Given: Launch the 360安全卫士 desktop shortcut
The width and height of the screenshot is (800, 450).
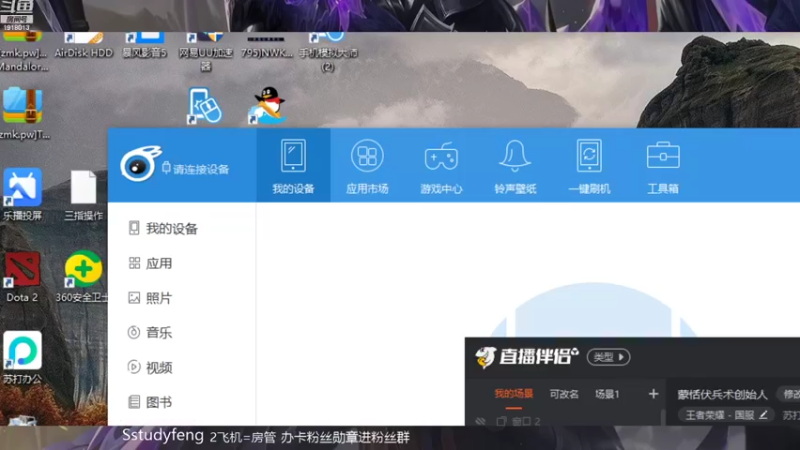Looking at the screenshot, I should [x=83, y=276].
